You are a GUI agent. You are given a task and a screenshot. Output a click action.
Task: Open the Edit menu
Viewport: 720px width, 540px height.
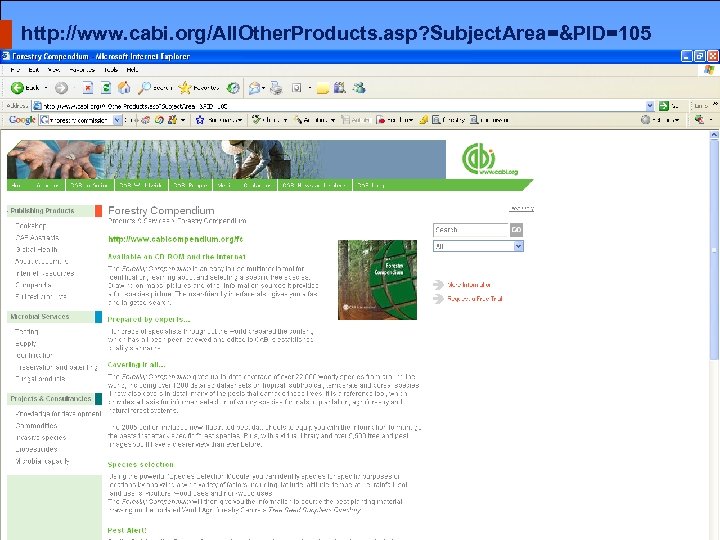point(34,70)
